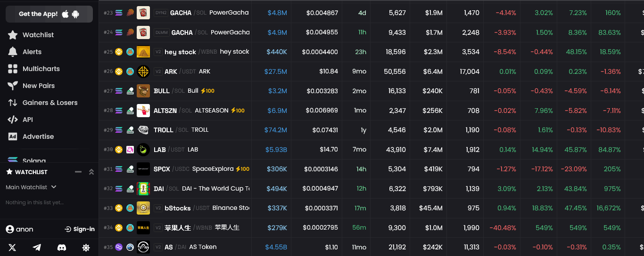Click the API code brackets icon
Image resolution: width=644 pixels, height=256 pixels.
point(13,120)
